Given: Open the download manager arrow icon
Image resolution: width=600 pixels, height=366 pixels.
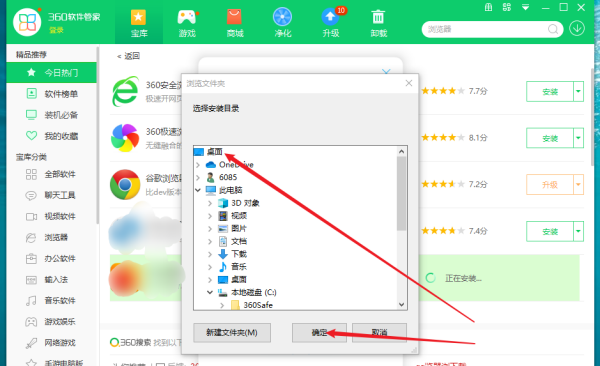Looking at the screenshot, I should pyautogui.click(x=577, y=28).
